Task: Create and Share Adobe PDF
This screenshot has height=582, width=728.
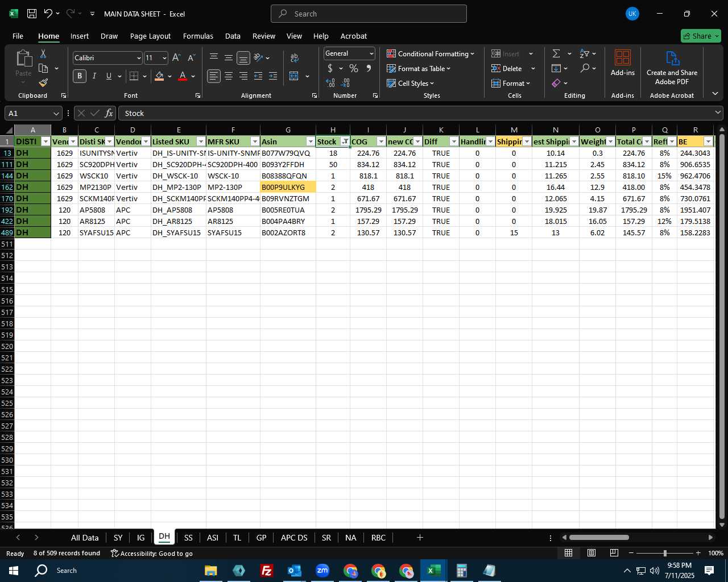Action: (x=672, y=68)
